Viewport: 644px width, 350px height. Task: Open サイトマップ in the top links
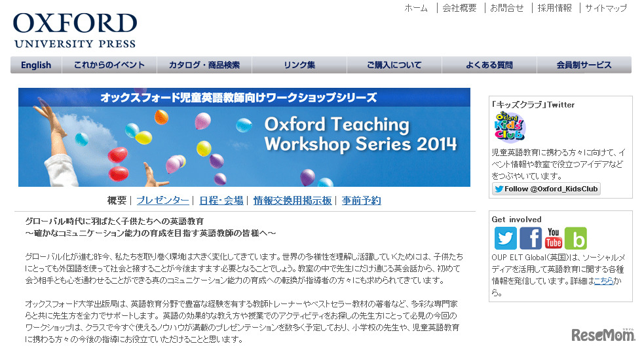[x=606, y=8]
